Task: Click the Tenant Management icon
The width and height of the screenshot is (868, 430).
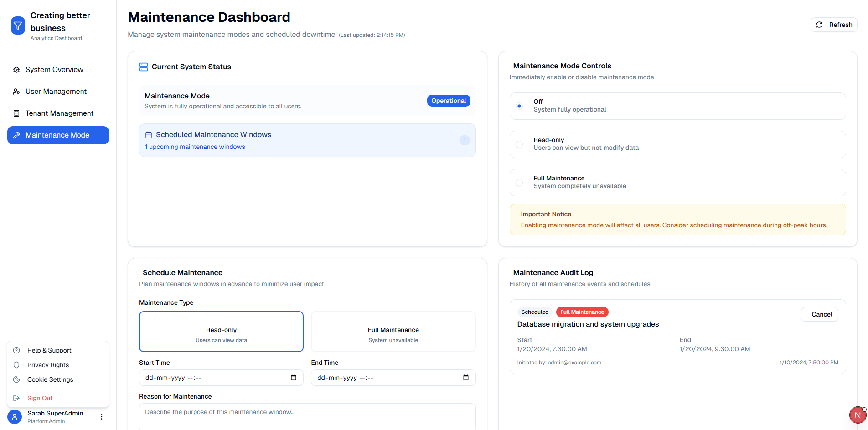Action: (16, 113)
